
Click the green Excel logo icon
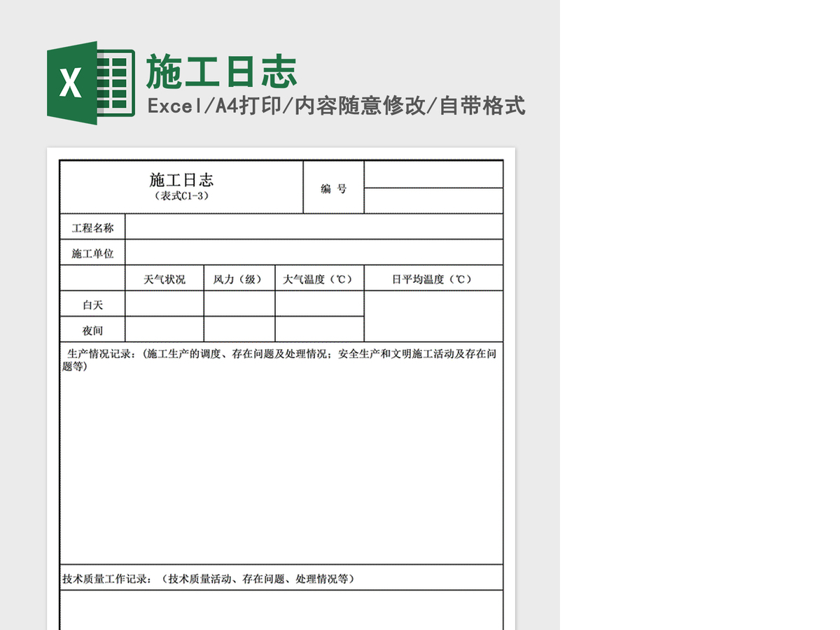(91, 83)
